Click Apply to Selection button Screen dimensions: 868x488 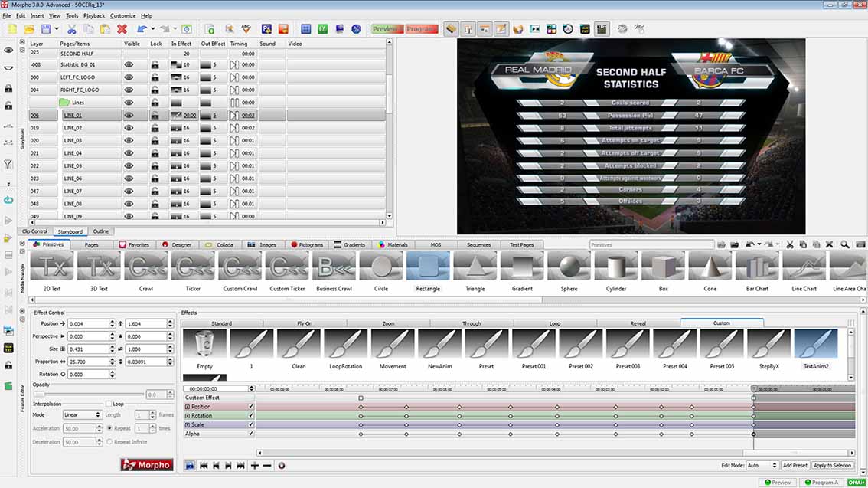832,465
